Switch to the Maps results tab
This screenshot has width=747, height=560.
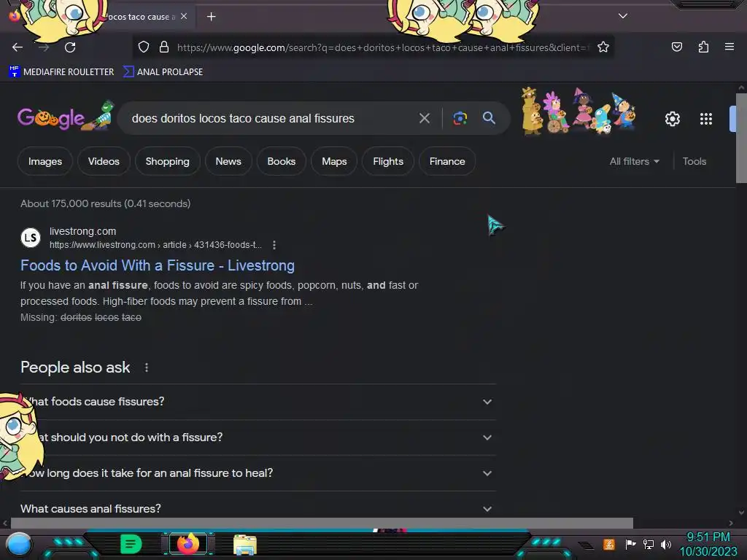334,161
